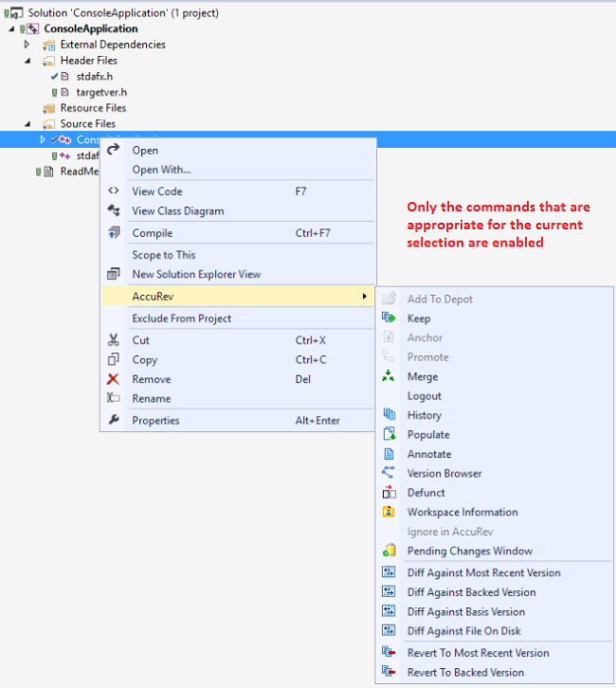Open Properties from the context menu
Image resolution: width=616 pixels, height=688 pixels.
[155, 421]
